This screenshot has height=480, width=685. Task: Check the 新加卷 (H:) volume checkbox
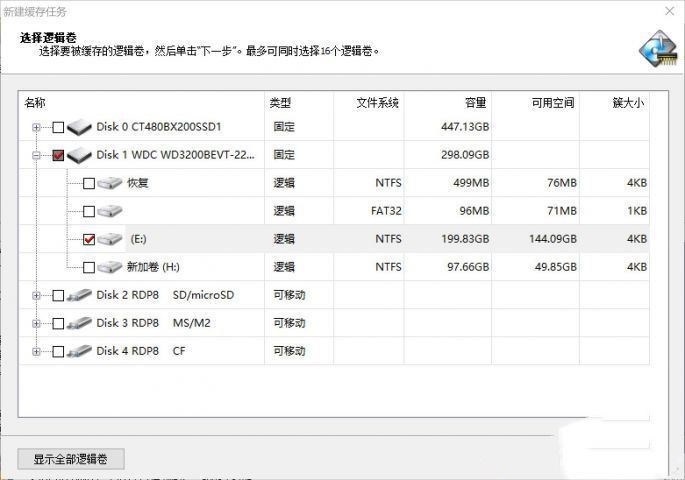(89, 267)
